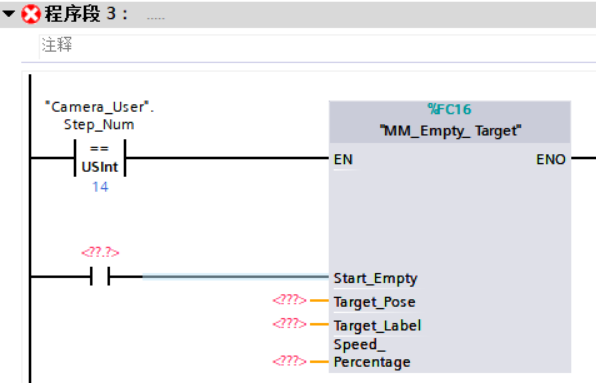The image size is (596, 383).
Task: Click the Target_Pose parameter label
Action: coord(374,302)
